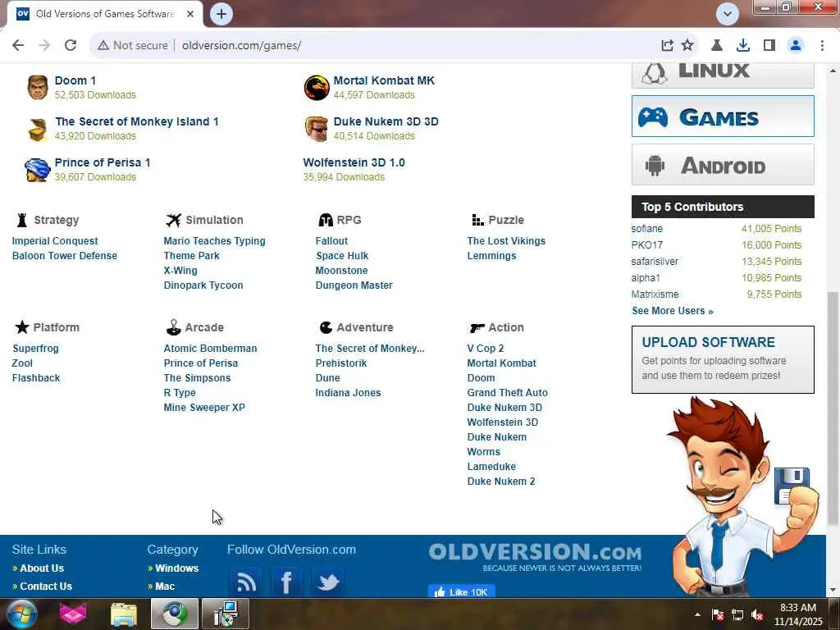Open the Windows category footer link
Image resolution: width=840 pixels, height=630 pixels.
pos(177,568)
